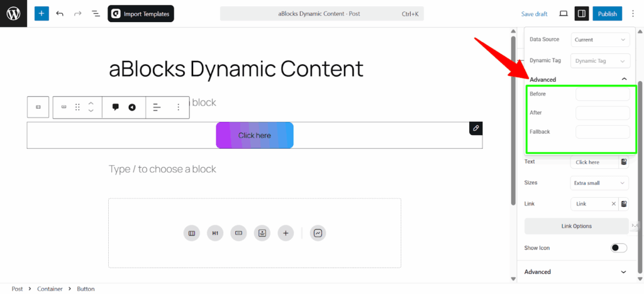Move the button block up
644x294 pixels.
click(x=91, y=103)
